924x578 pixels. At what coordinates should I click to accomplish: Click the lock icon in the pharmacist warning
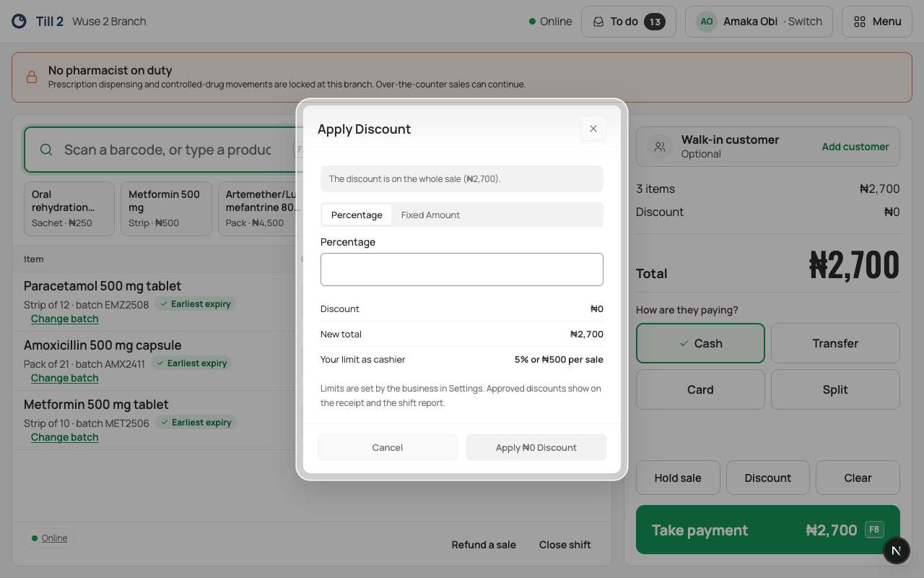[32, 77]
